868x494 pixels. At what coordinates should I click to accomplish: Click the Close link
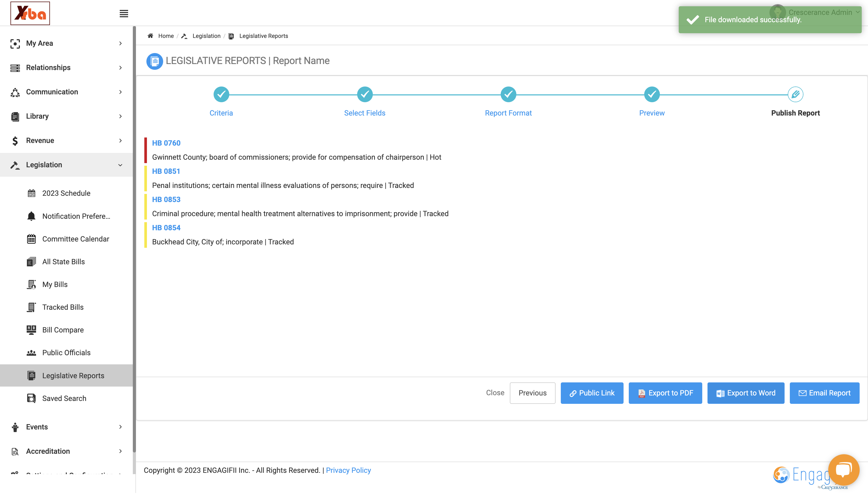[495, 393]
